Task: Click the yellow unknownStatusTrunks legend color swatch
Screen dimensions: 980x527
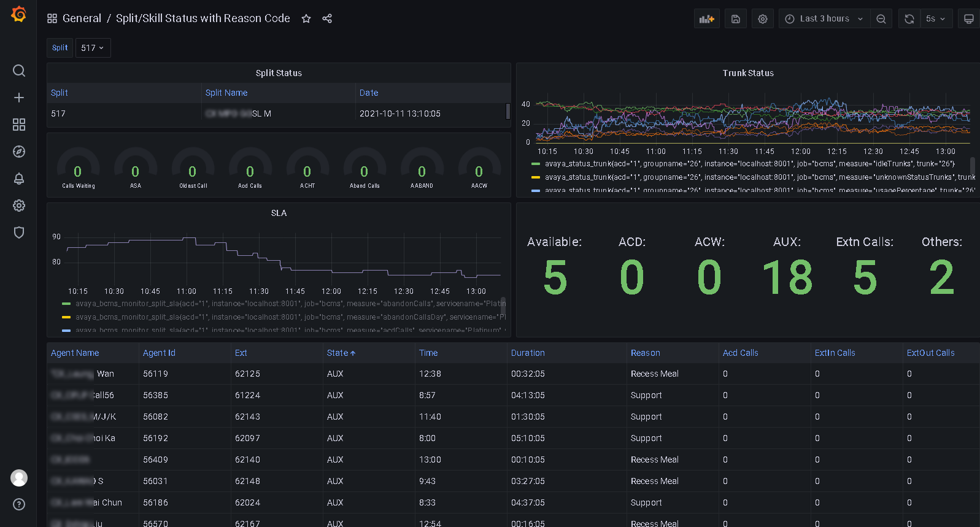Action: pyautogui.click(x=536, y=177)
